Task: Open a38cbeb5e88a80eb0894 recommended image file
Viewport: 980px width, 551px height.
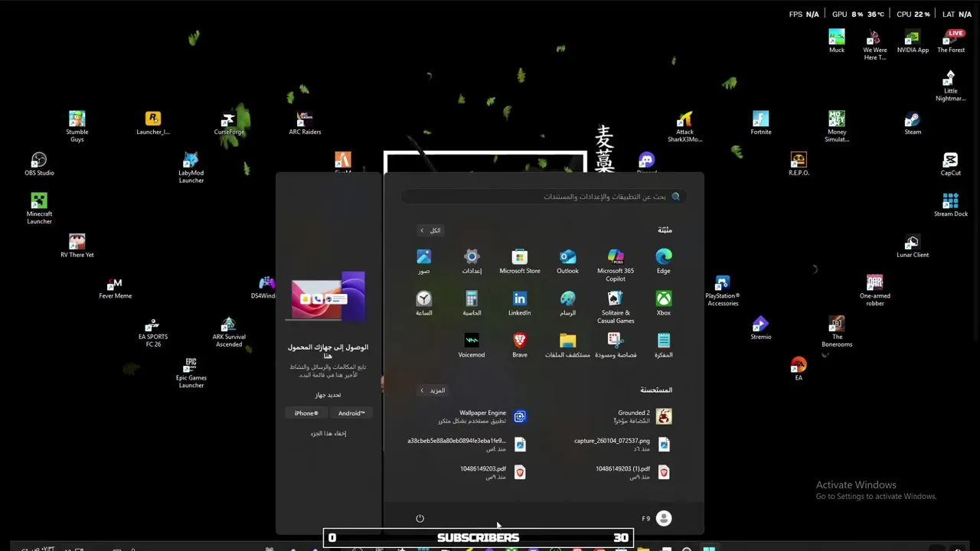Action: [467, 444]
